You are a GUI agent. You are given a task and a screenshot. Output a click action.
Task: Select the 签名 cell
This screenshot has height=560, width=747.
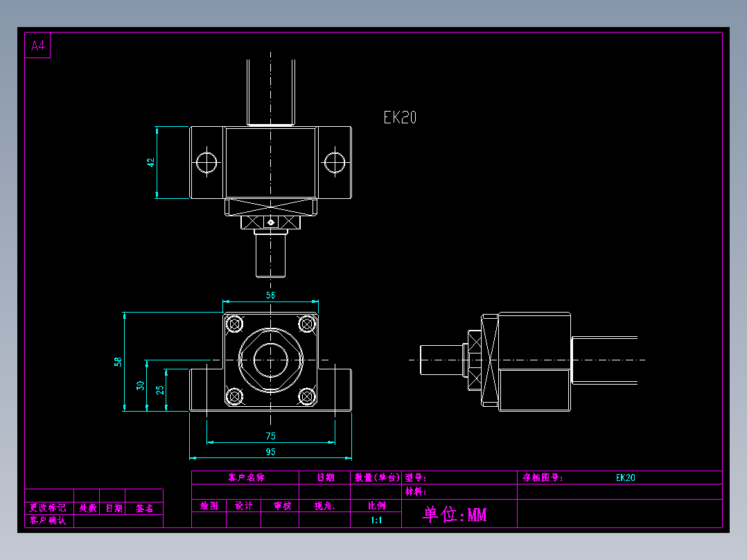point(144,508)
